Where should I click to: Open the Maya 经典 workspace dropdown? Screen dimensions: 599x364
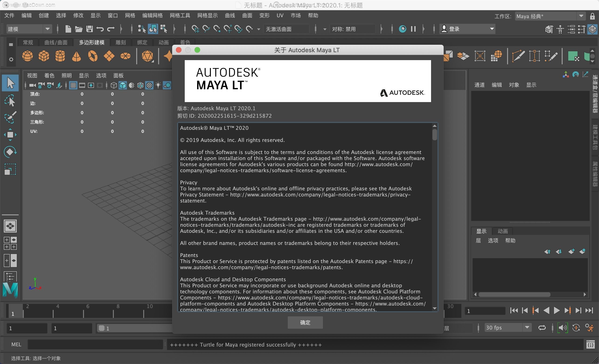tap(550, 16)
